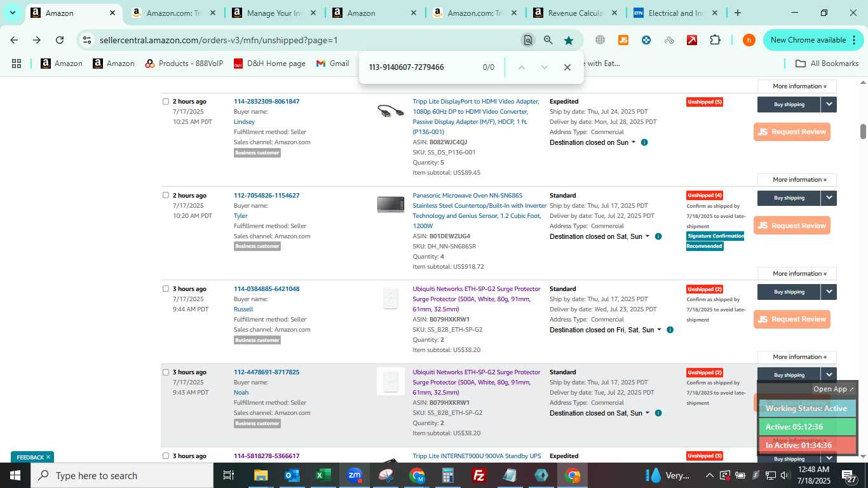This screenshot has width=868, height=488.
Task: Click the page vertical scrollbar thumb
Action: tap(863, 132)
